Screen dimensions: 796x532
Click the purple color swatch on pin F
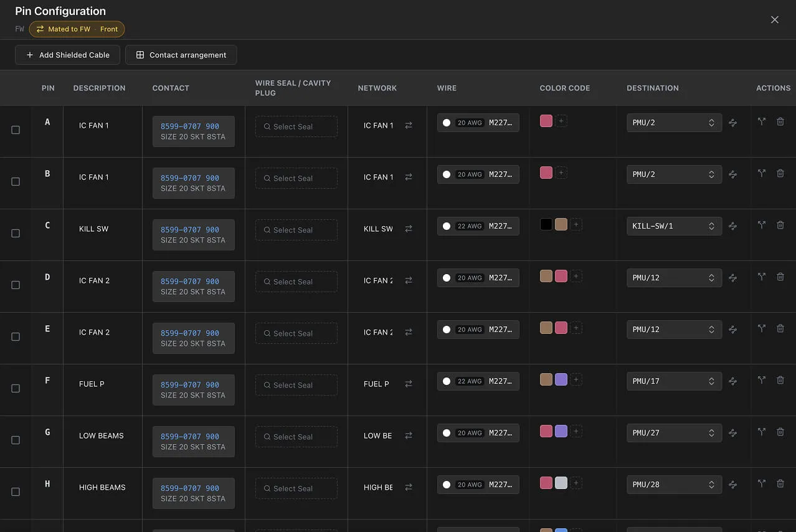[x=561, y=379]
